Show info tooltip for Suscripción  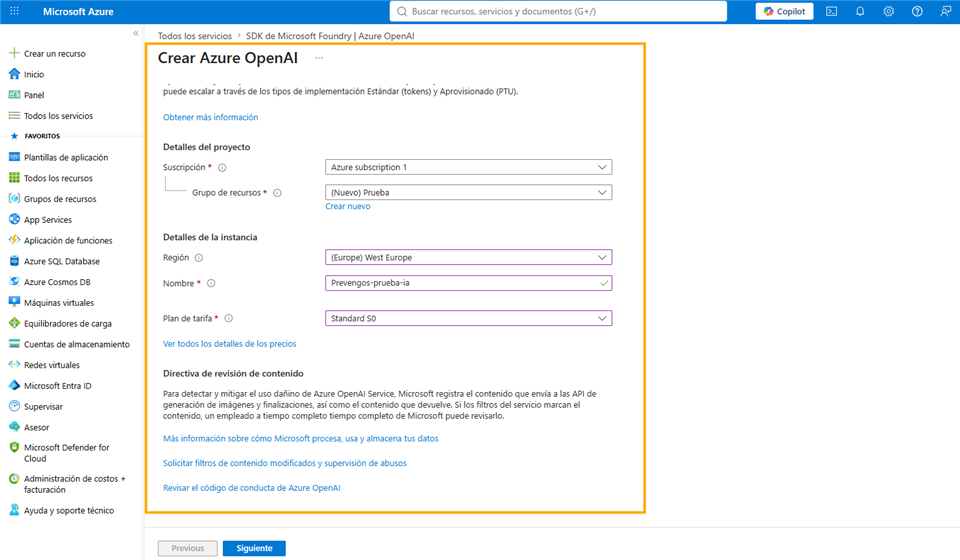click(222, 168)
